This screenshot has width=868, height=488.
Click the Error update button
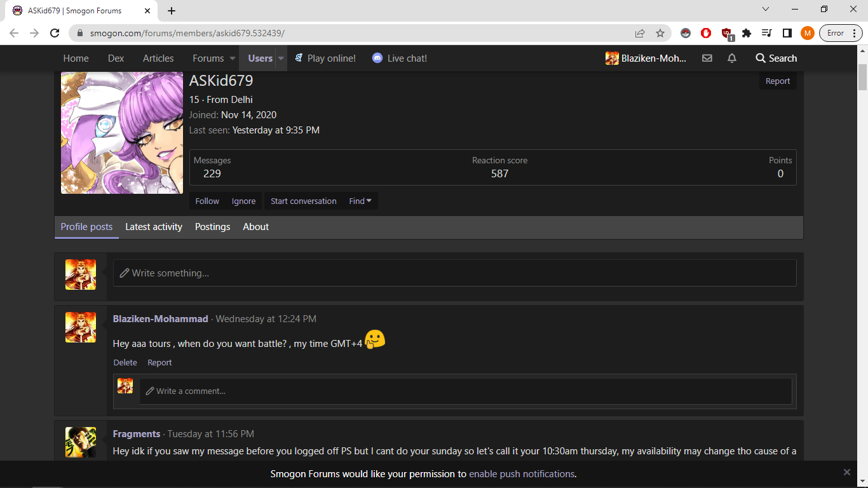(x=840, y=33)
